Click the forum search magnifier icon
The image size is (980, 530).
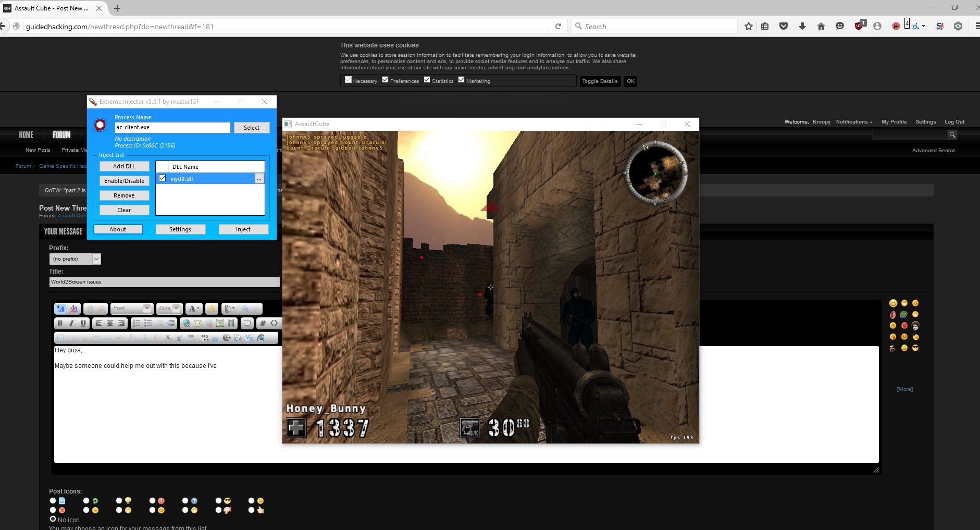click(952, 135)
